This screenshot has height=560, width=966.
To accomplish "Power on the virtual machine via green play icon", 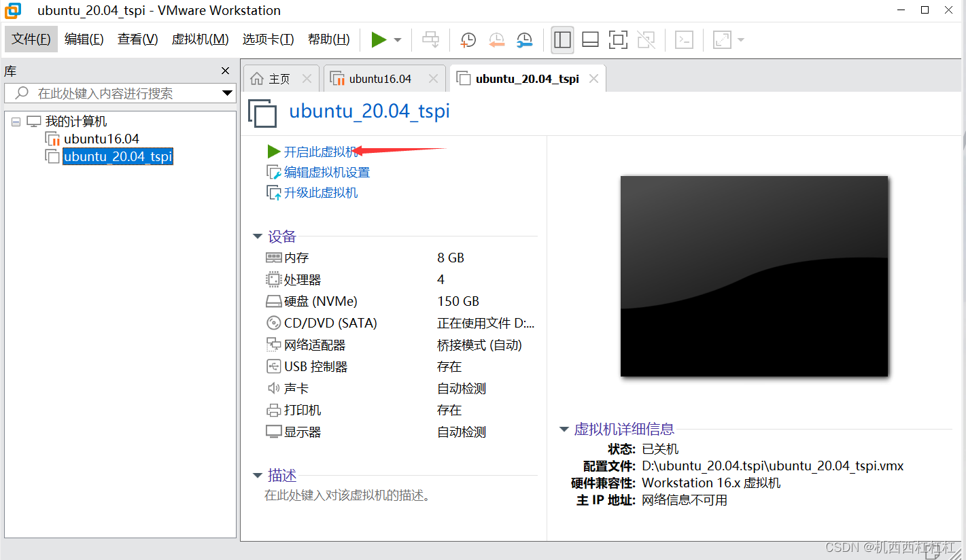I will click(x=379, y=39).
